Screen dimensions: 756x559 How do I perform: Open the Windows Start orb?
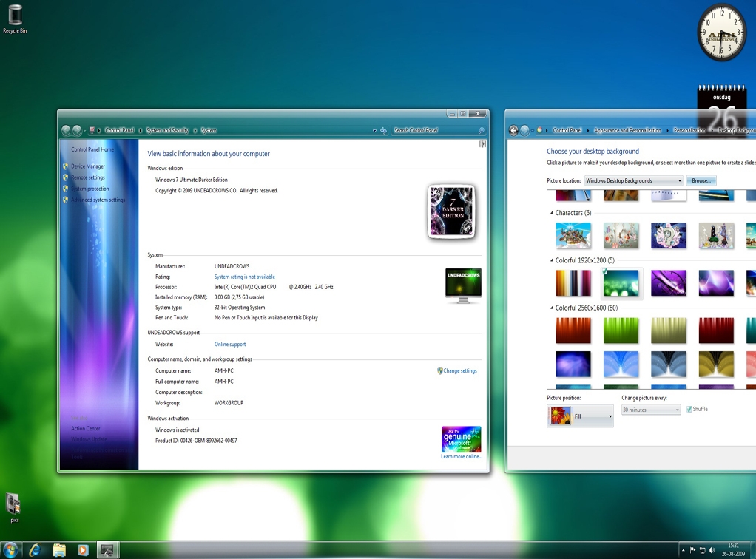click(x=10, y=550)
